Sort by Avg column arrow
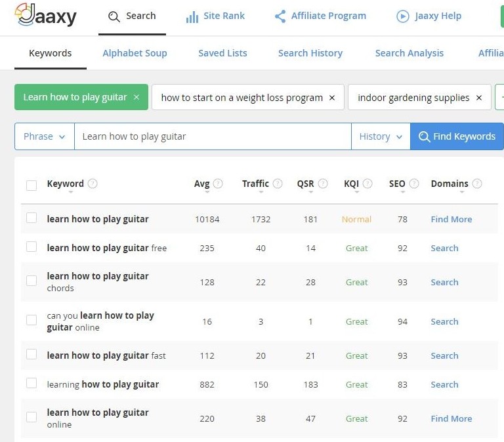Screen dimensions: 504x442 click(207, 192)
